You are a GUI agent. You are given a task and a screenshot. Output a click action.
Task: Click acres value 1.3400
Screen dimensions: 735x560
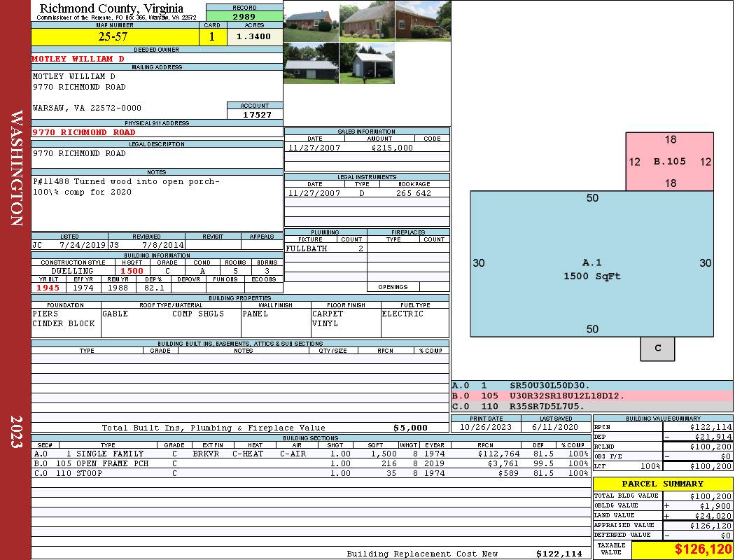253,36
